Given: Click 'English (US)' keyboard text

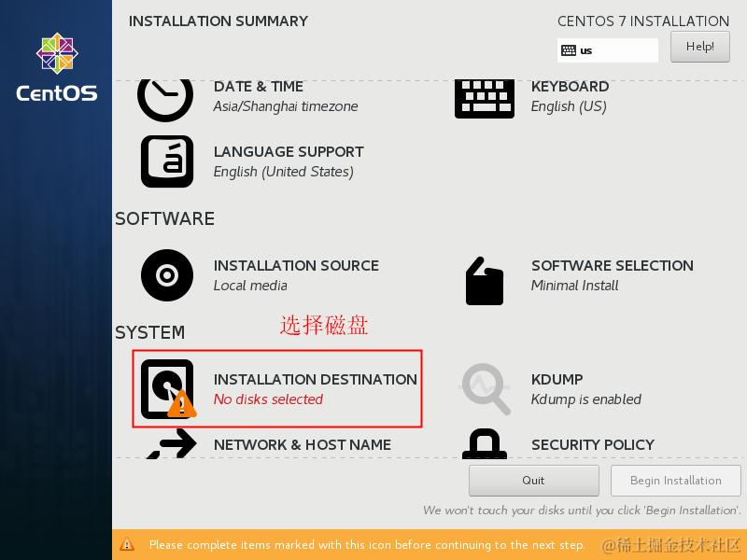Looking at the screenshot, I should [569, 106].
